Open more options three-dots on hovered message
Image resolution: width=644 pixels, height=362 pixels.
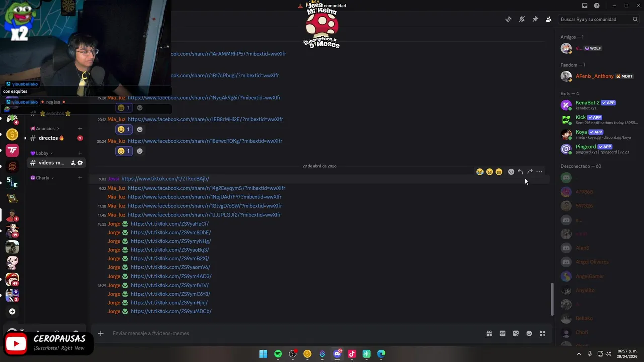click(539, 172)
